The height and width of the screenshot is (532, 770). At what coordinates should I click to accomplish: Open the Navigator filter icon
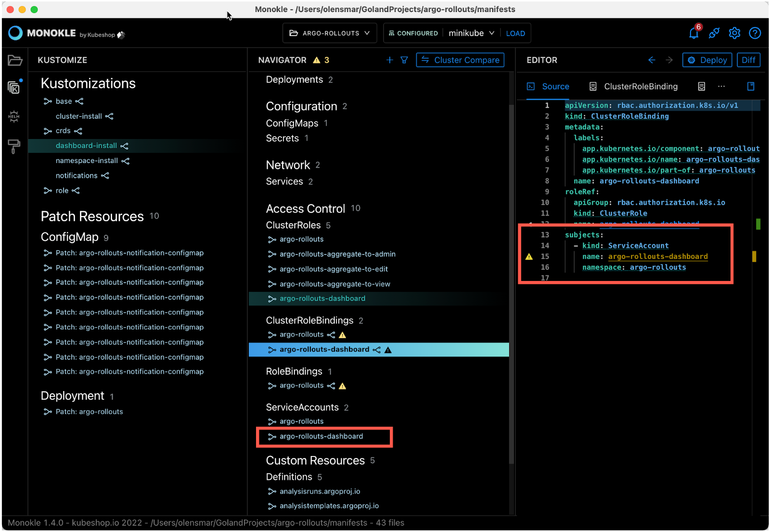[x=404, y=60]
